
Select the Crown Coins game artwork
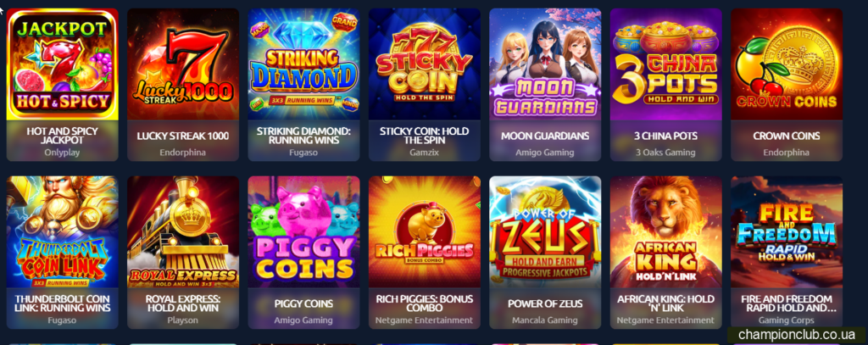pyautogui.click(x=786, y=64)
